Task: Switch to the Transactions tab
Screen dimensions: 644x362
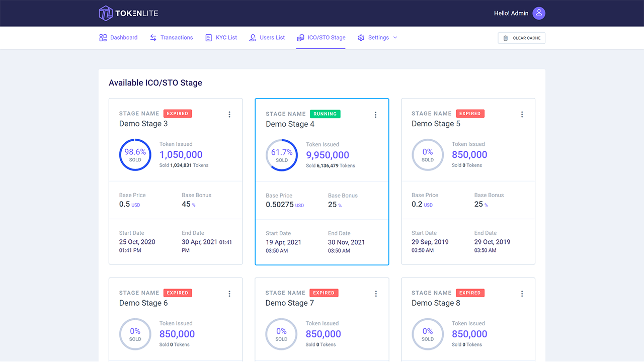Action: coord(177,37)
